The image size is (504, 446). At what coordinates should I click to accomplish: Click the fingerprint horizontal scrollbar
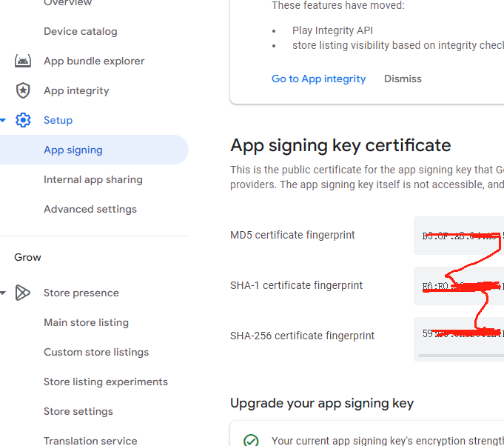tap(461, 356)
